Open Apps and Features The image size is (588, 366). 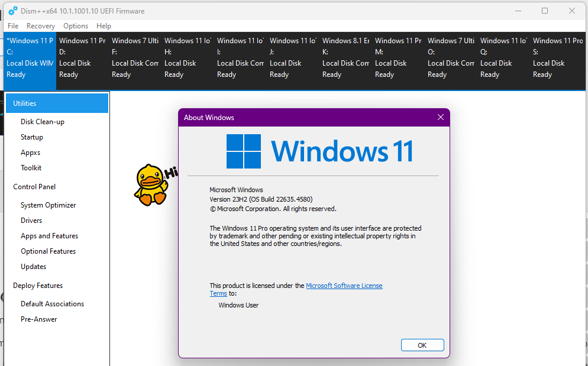tap(49, 236)
